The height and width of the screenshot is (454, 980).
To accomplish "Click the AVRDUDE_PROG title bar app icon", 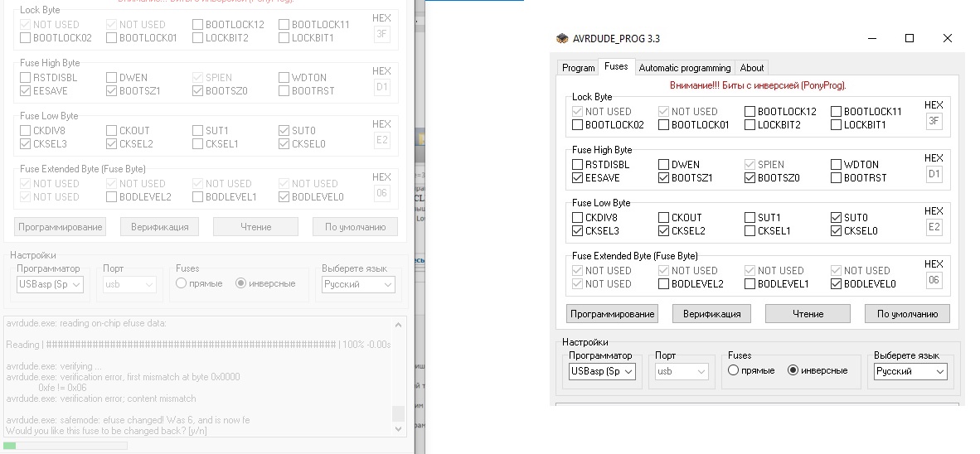I will point(561,39).
